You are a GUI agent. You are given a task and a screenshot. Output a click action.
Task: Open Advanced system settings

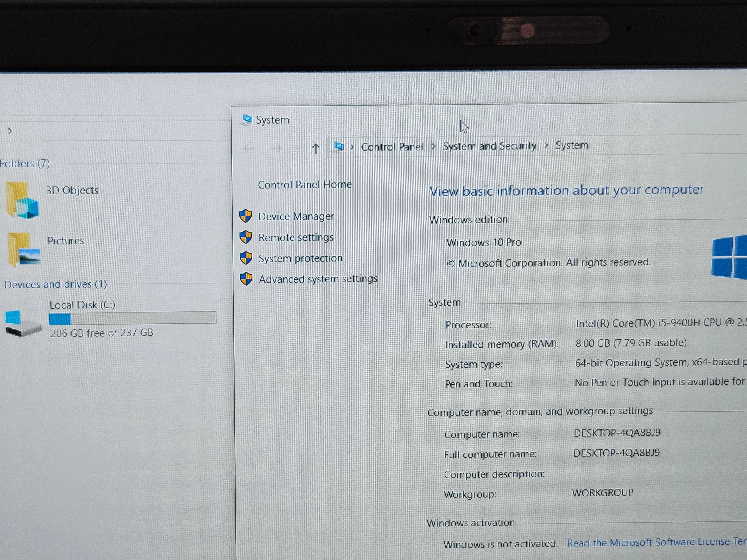(x=318, y=279)
